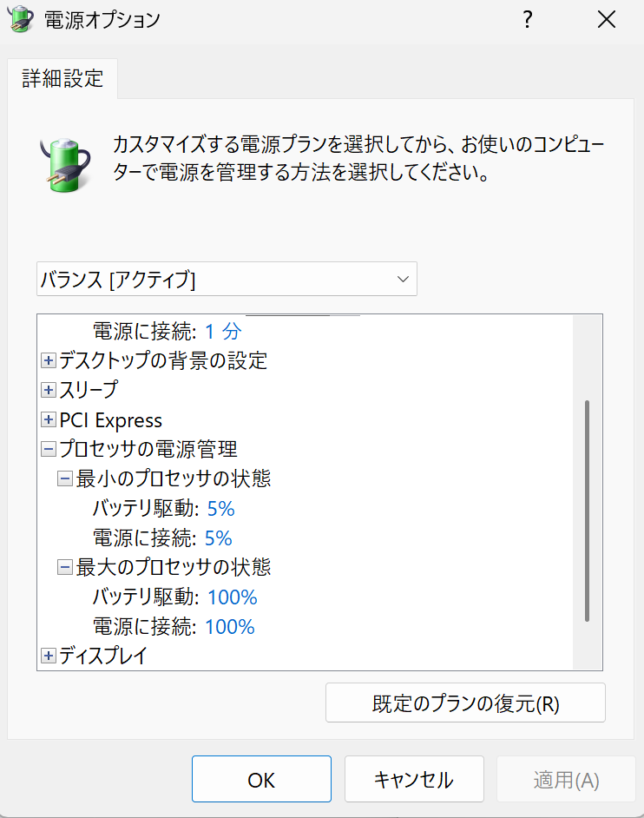Click the help question mark button

pos(527,20)
